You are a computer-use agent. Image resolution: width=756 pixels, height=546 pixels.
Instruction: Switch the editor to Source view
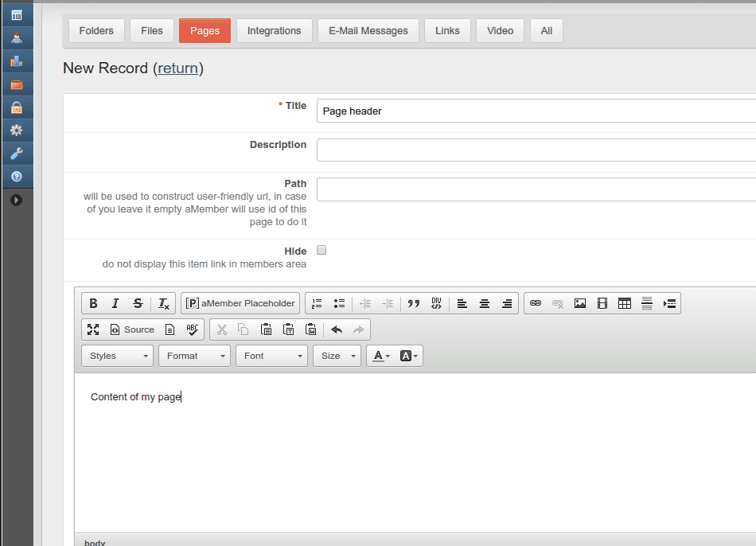(132, 330)
